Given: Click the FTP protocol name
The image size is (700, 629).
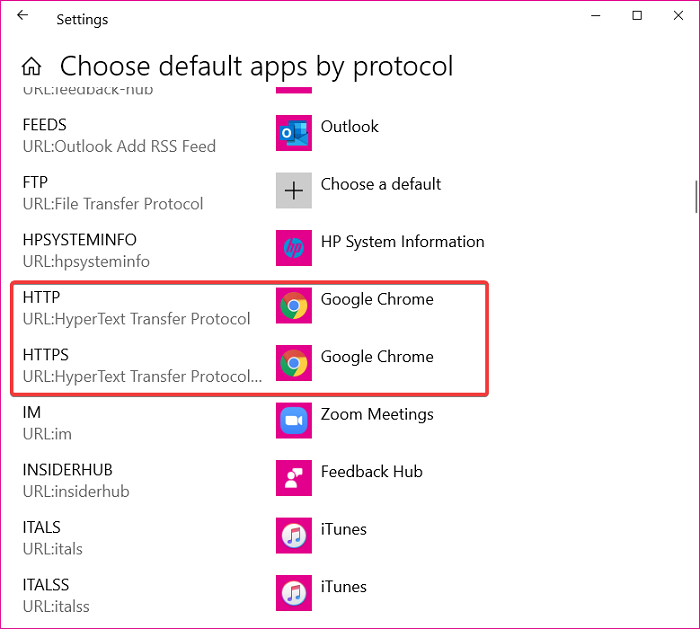Looking at the screenshot, I should [35, 183].
